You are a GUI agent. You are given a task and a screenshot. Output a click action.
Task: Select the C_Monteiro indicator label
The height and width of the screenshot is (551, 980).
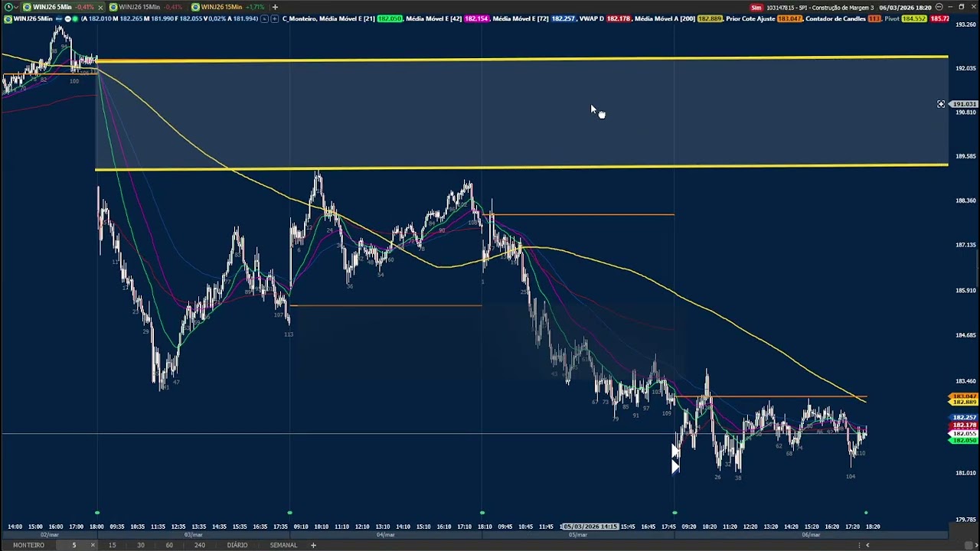coord(299,18)
